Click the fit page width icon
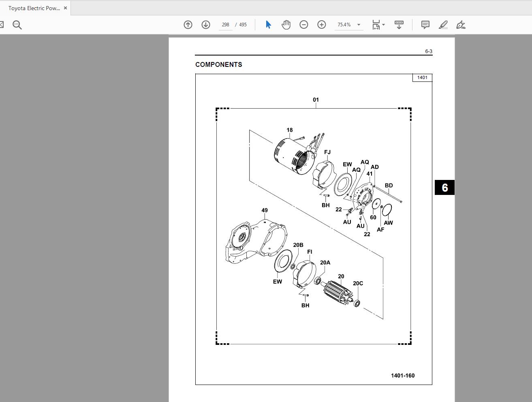532x402 pixels. [x=376, y=25]
